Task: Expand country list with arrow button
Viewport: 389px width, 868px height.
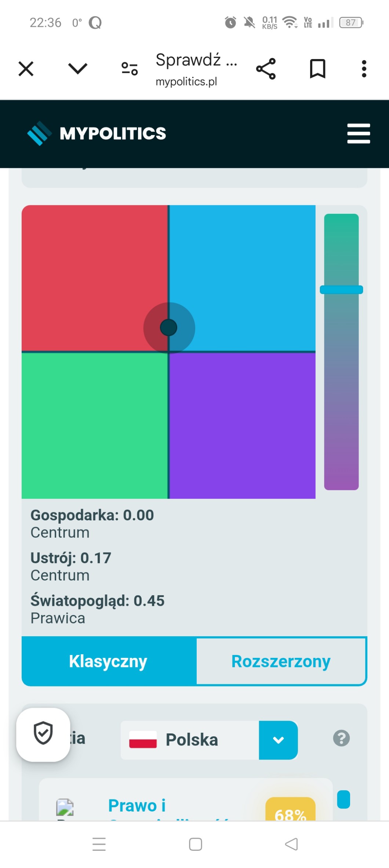Action: 278,740
